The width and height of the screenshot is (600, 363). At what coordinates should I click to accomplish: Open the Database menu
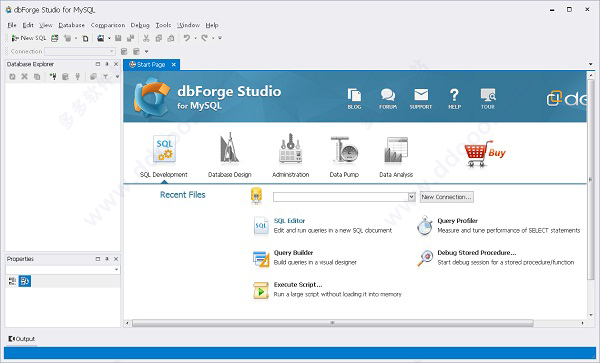72,25
